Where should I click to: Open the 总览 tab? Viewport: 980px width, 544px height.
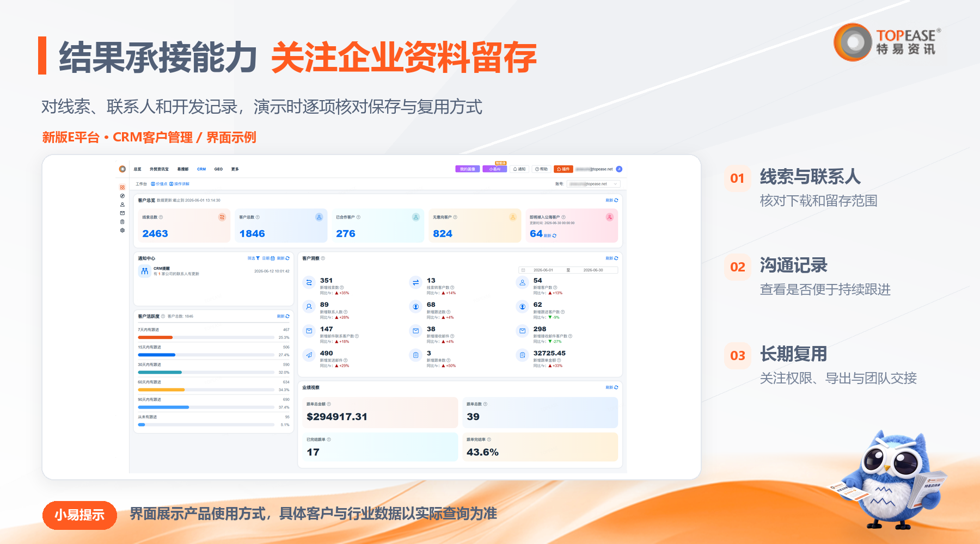(x=137, y=169)
